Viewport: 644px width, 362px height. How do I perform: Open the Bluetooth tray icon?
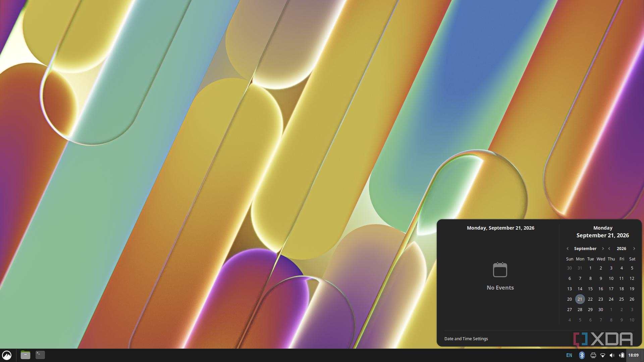point(582,355)
